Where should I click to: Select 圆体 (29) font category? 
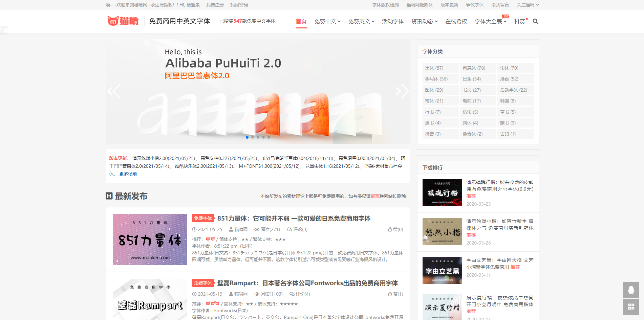pos(441,90)
